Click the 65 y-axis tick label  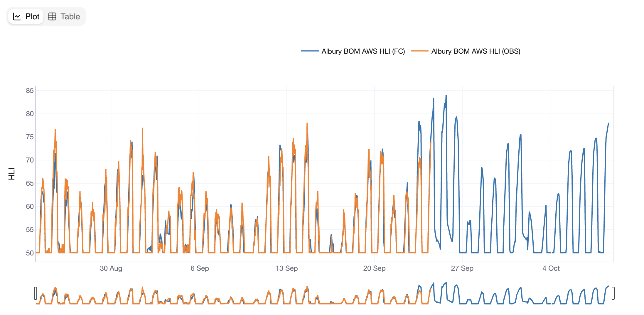(x=30, y=183)
